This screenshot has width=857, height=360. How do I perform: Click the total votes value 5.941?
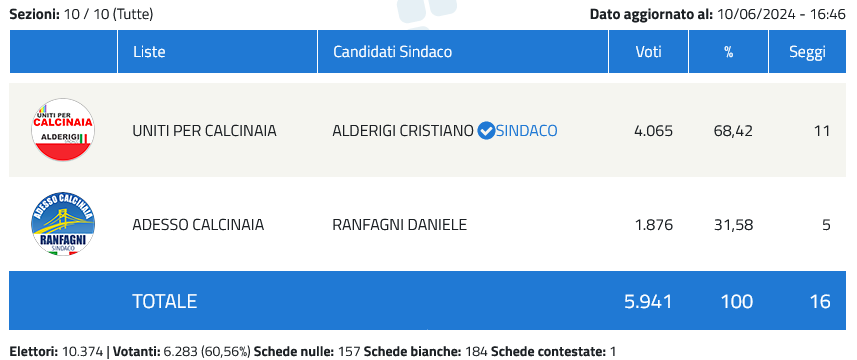click(648, 301)
